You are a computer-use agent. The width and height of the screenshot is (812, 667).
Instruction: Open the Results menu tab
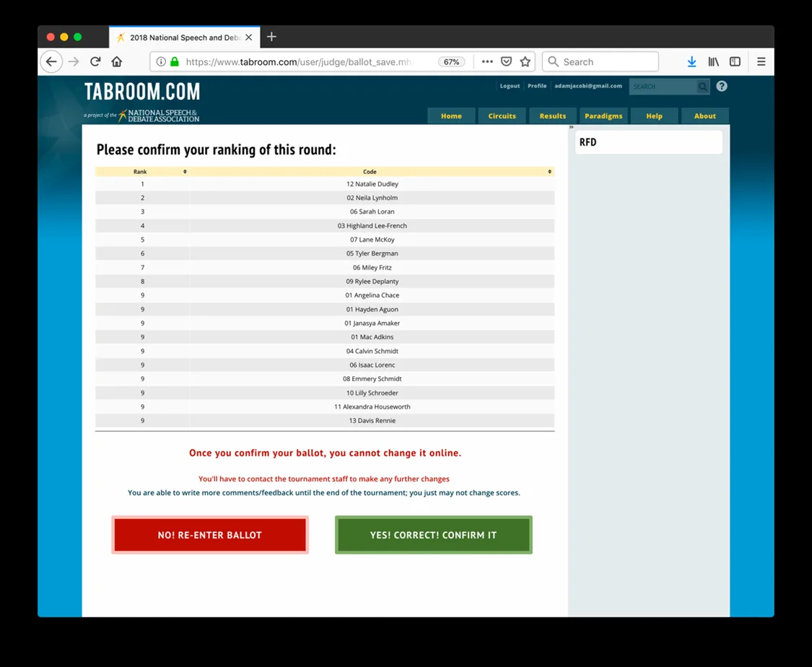coord(553,116)
